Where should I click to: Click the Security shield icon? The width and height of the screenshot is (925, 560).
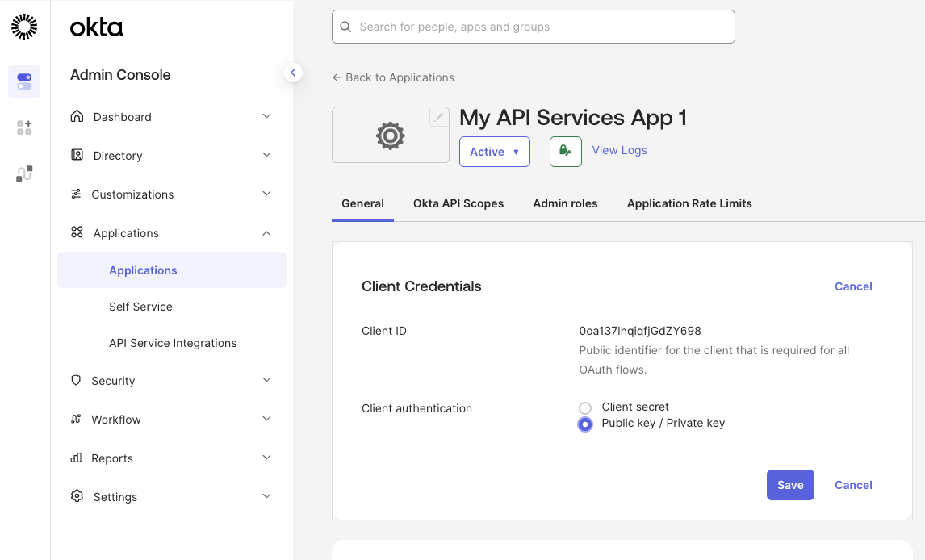click(76, 380)
